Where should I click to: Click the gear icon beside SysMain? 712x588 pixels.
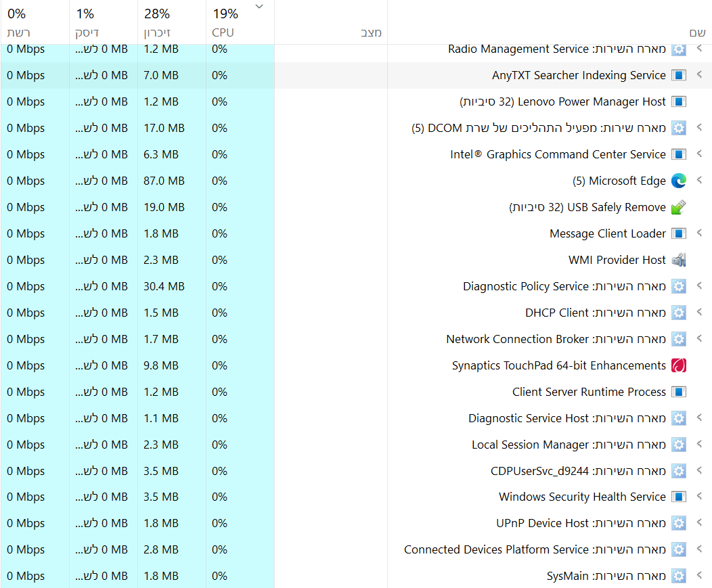[x=678, y=576]
